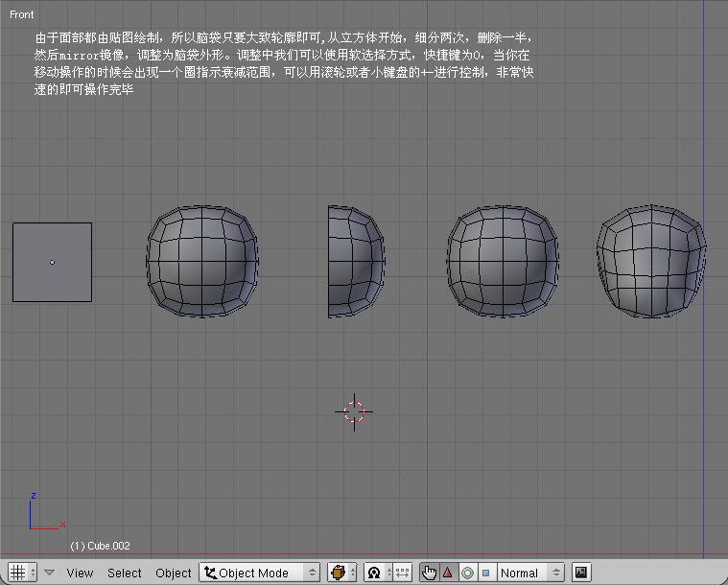Open the draw type solid cube selector
The width and height of the screenshot is (728, 585).
coord(341,573)
